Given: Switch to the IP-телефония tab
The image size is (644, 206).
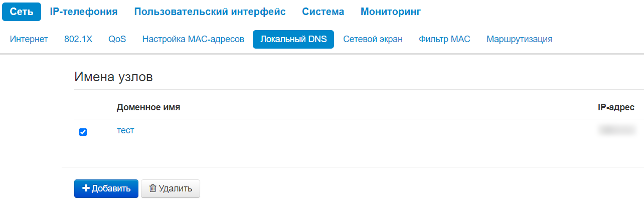Looking at the screenshot, I should [x=84, y=12].
